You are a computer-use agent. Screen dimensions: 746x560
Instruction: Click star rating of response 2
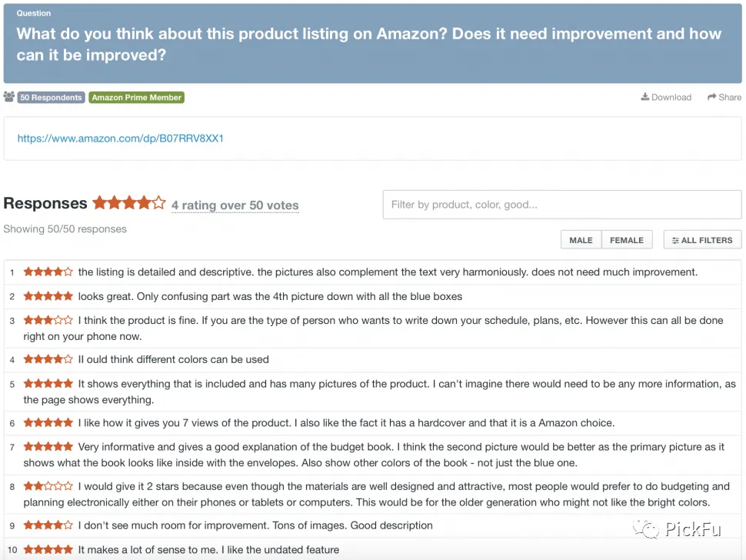(x=48, y=296)
